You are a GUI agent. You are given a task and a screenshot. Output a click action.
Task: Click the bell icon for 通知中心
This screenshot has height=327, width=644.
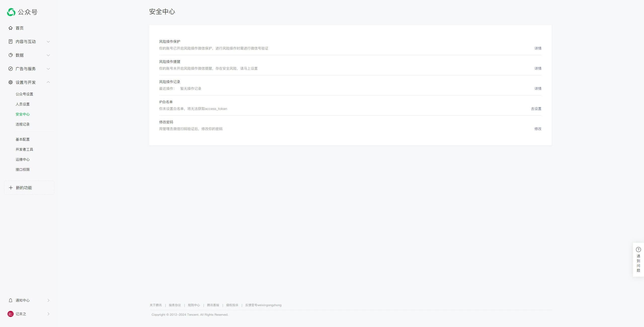(x=11, y=300)
